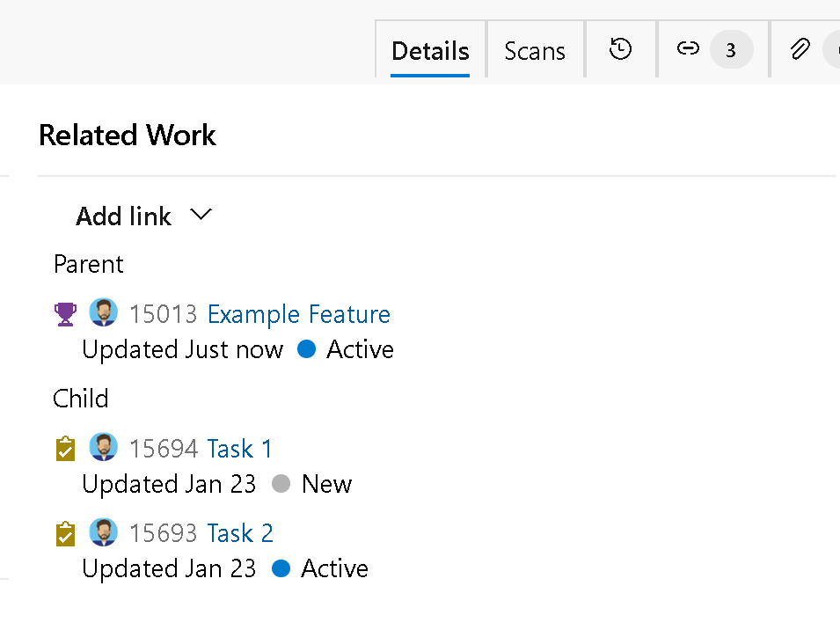Switch to the Scans tab
Screen dimensions: 840x630
535,51
